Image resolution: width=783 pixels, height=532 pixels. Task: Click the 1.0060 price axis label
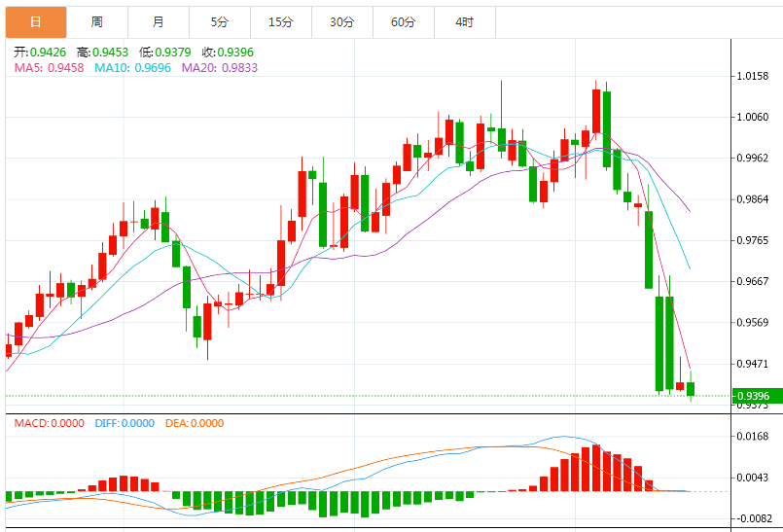point(753,118)
